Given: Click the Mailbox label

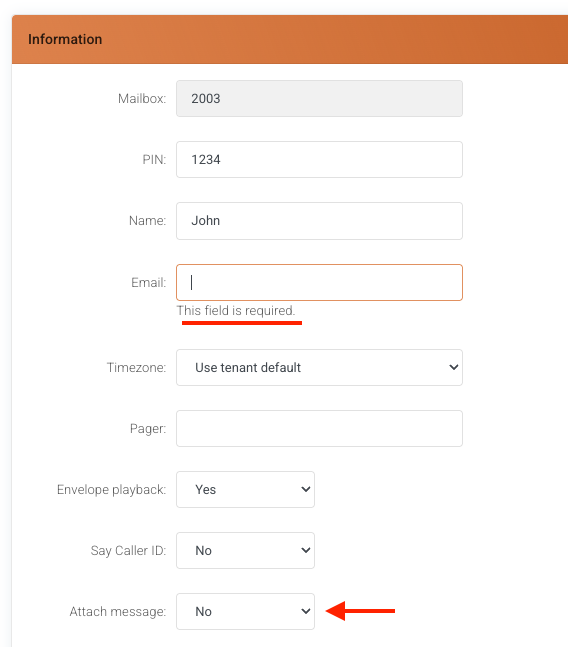Looking at the screenshot, I should (142, 99).
